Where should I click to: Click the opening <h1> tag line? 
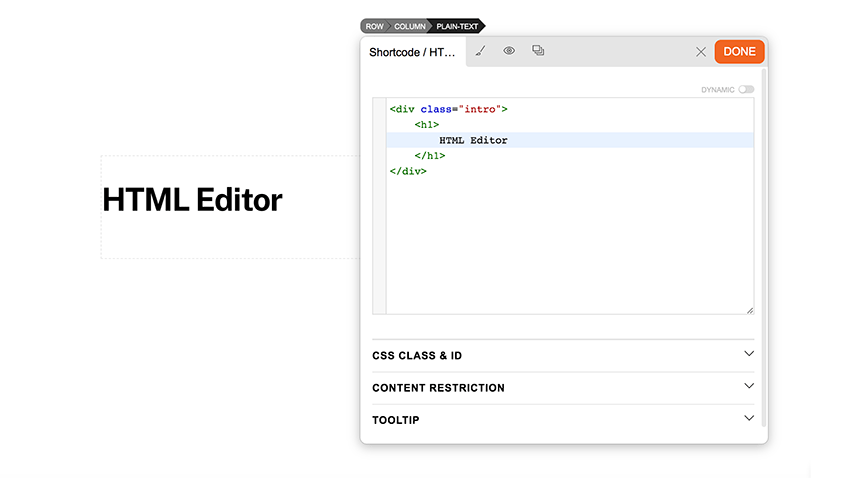[x=427, y=125]
